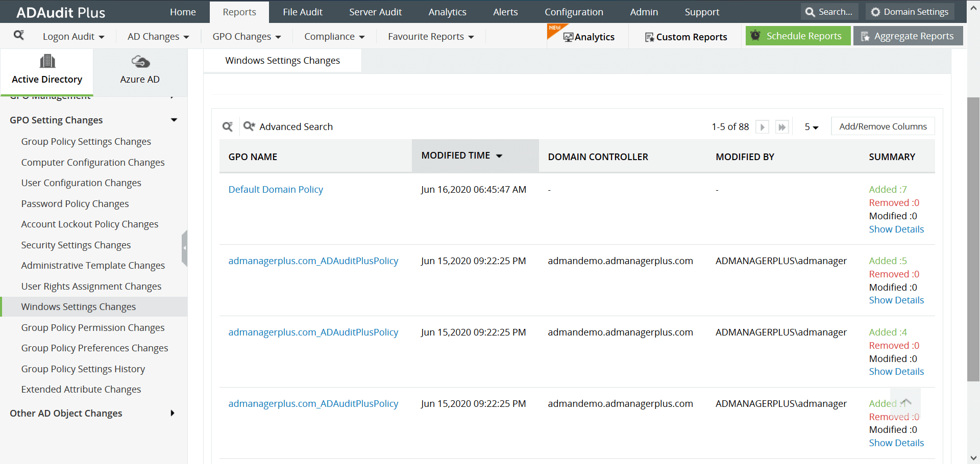
Task: Open the AD Changes dropdown
Action: tap(158, 37)
